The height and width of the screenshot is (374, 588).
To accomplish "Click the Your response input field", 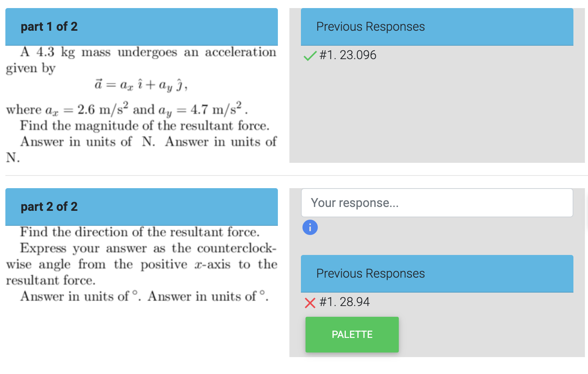I will click(x=437, y=202).
